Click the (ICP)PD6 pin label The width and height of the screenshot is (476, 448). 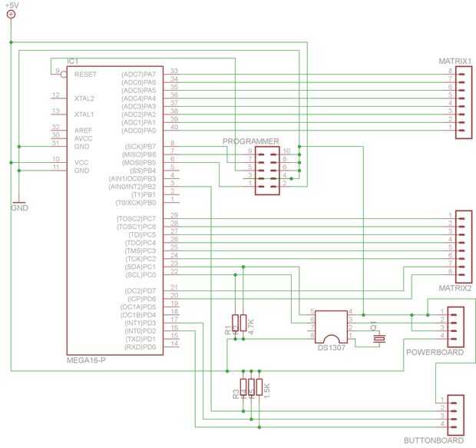(x=142, y=299)
